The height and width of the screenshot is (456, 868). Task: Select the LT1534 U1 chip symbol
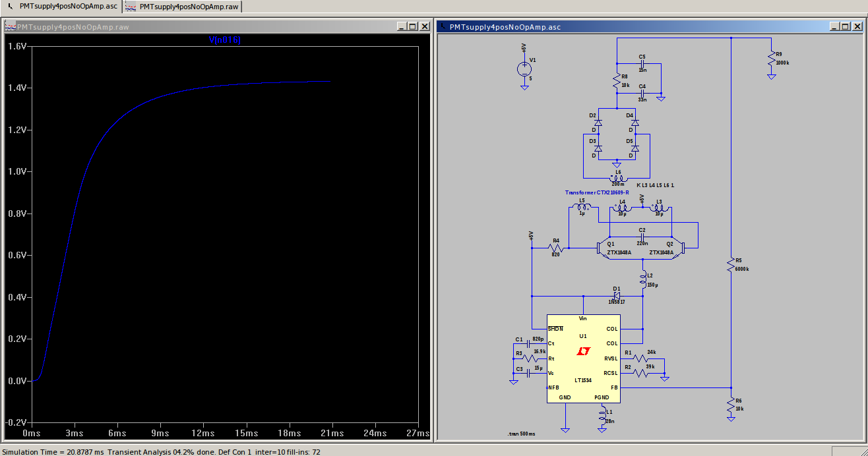(x=583, y=359)
